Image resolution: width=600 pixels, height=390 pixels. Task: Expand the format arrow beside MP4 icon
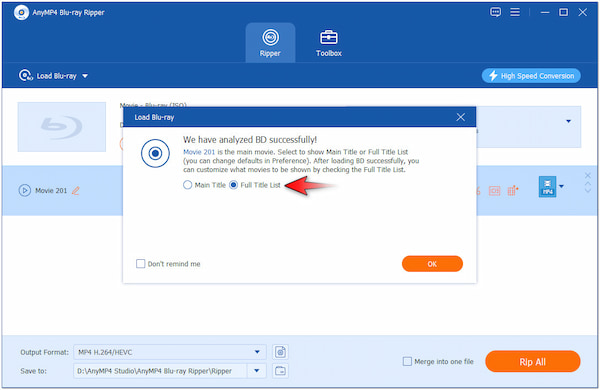[x=561, y=186]
